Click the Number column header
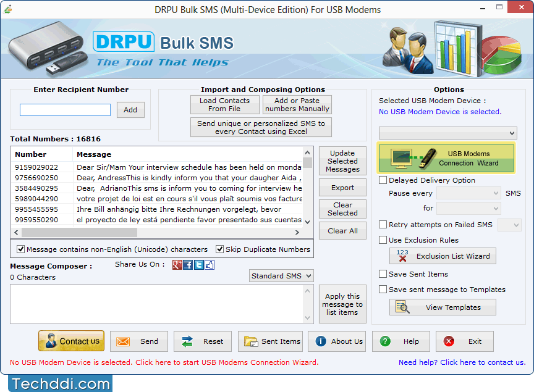The height and width of the screenshot is (392, 534). [41, 154]
